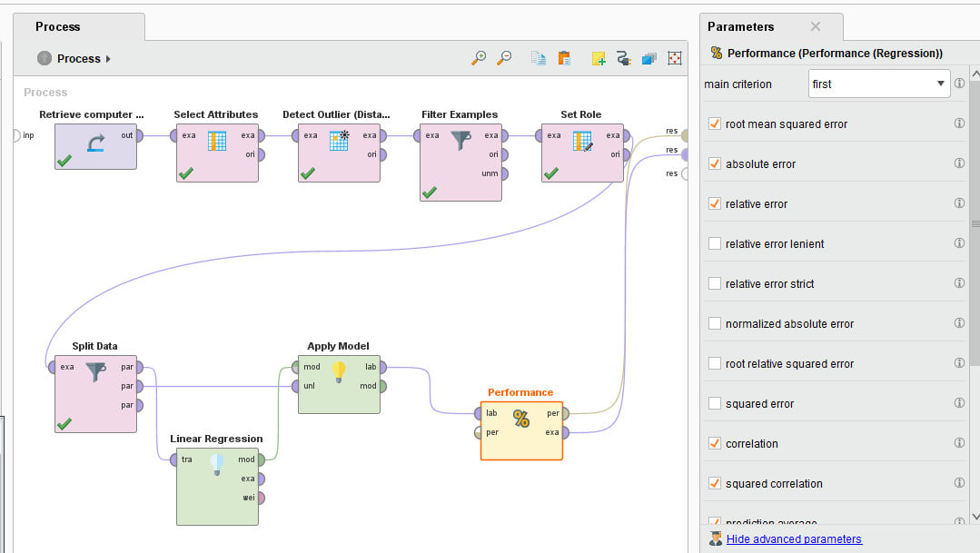This screenshot has width=980, height=553.
Task: Enable the relative error lenient checkbox
Action: point(715,243)
